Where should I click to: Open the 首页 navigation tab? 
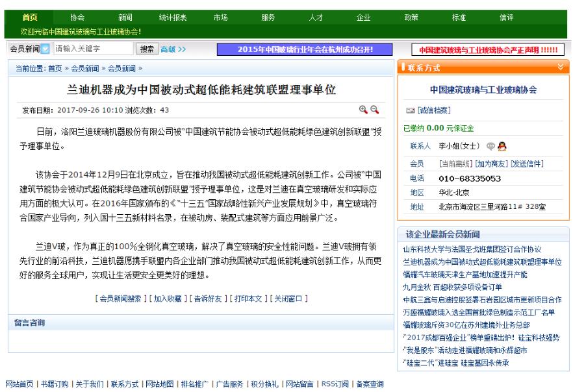point(29,17)
